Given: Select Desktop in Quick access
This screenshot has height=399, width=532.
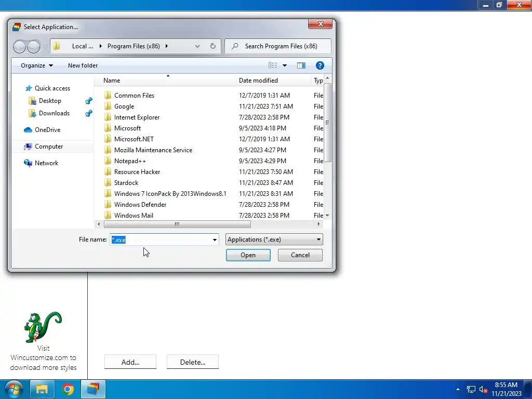Looking at the screenshot, I should coord(50,101).
